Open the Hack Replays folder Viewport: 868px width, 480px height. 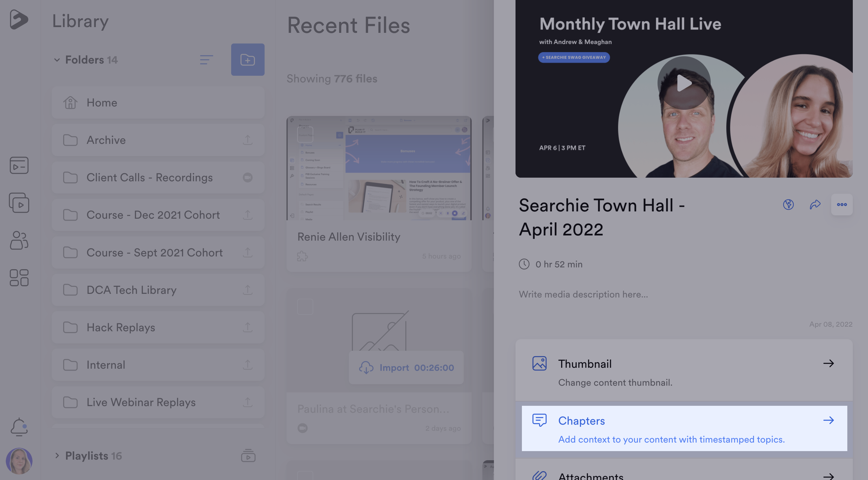(x=158, y=327)
